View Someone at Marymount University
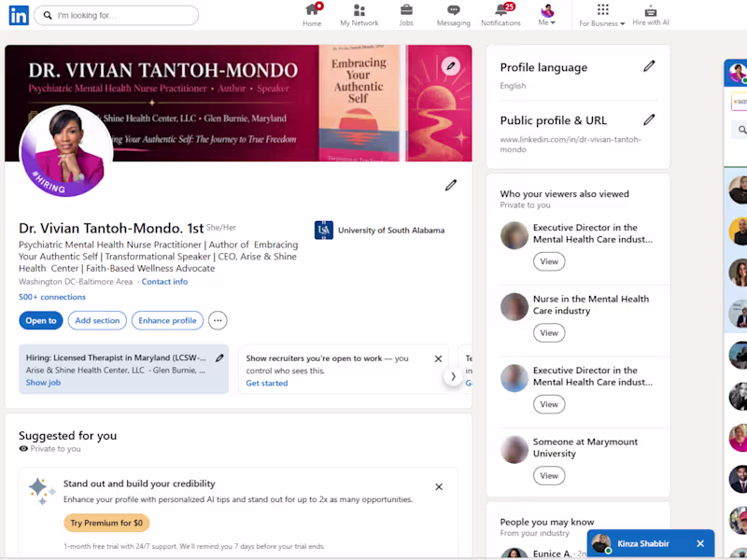Screen dimensions: 747x560 [549, 475]
